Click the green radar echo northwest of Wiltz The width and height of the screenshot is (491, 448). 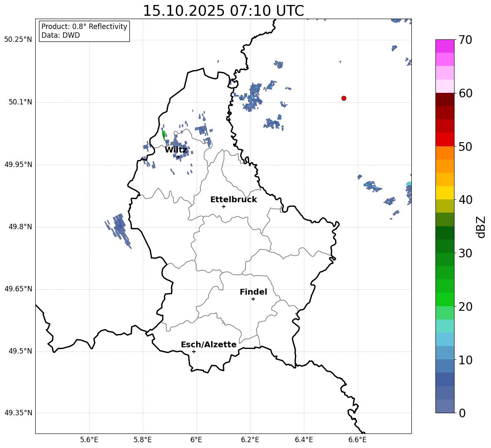[163, 135]
